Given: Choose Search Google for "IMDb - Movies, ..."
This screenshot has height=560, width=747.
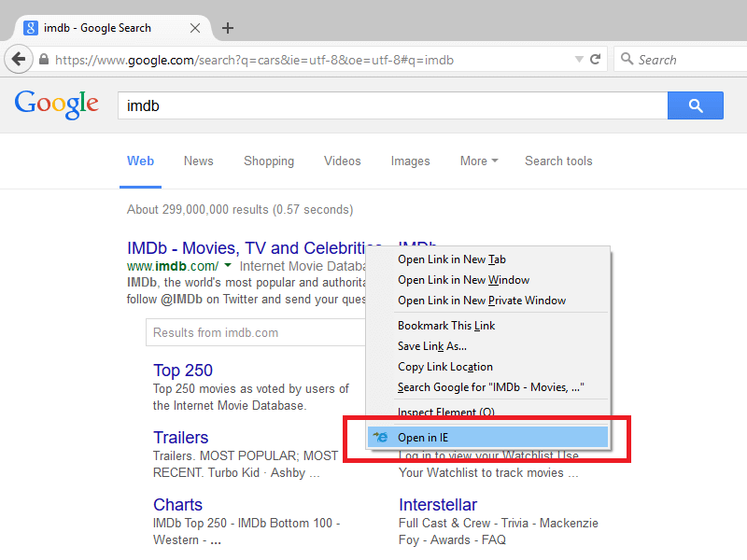Looking at the screenshot, I should 488,387.
